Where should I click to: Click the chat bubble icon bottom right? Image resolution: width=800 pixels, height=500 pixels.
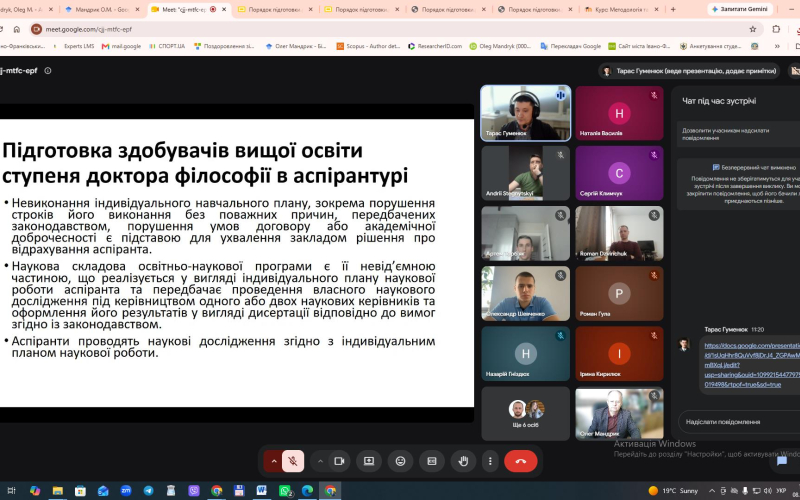781,461
